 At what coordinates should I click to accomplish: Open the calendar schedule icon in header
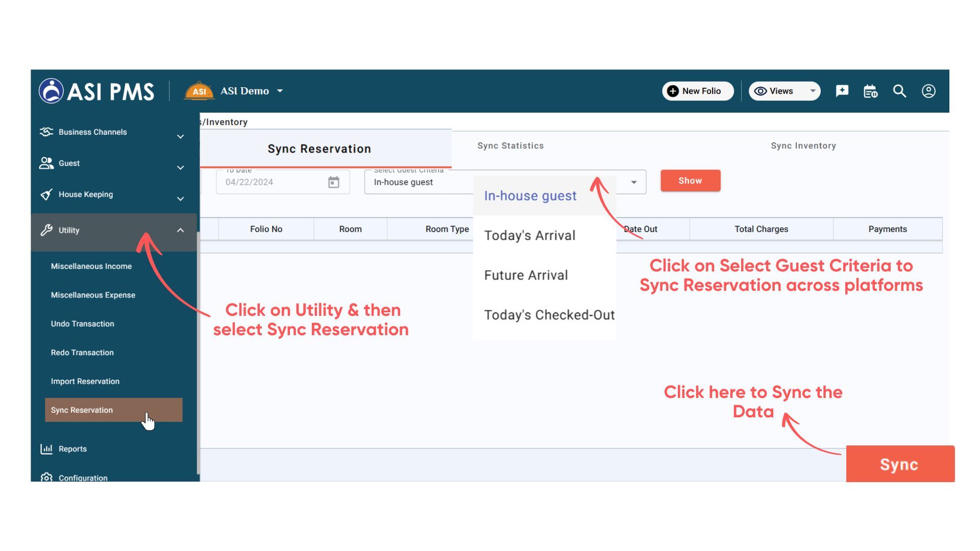(870, 91)
